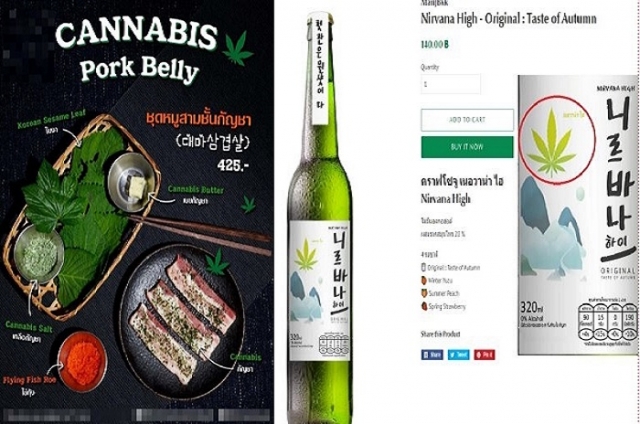Click the ADD TO CART button
The height and width of the screenshot is (424, 640).
[x=467, y=120]
